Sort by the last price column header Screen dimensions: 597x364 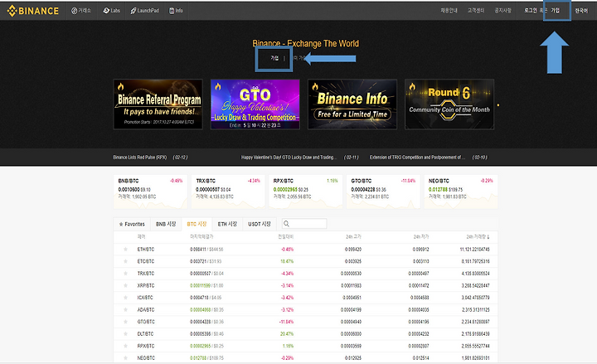pos(201,237)
